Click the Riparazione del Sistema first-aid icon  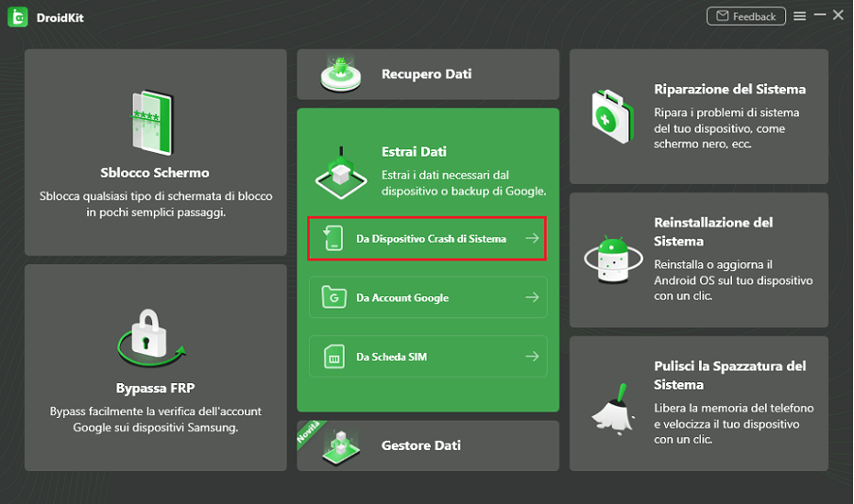(612, 115)
